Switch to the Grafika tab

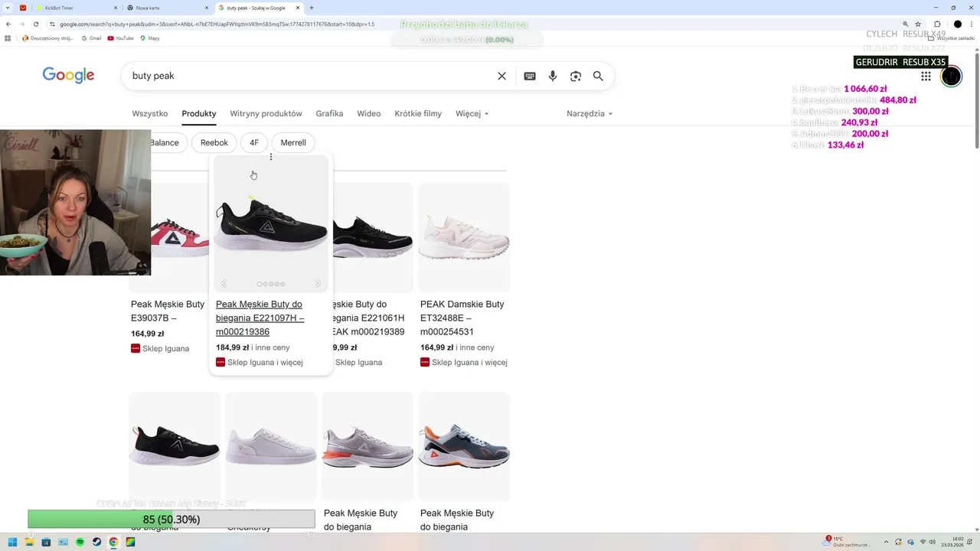329,113
